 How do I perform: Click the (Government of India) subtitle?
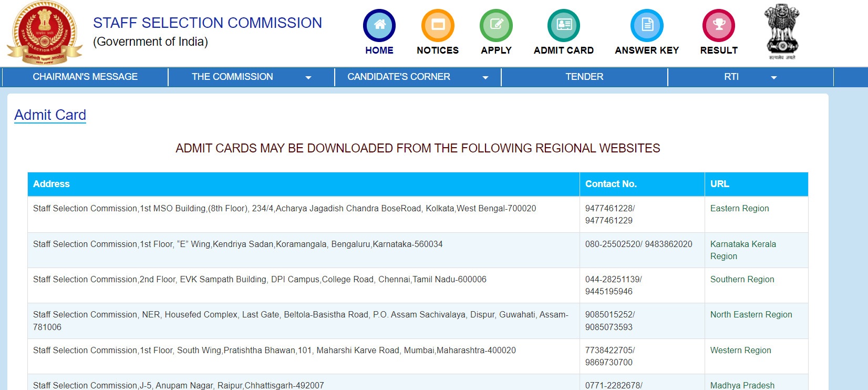[150, 42]
